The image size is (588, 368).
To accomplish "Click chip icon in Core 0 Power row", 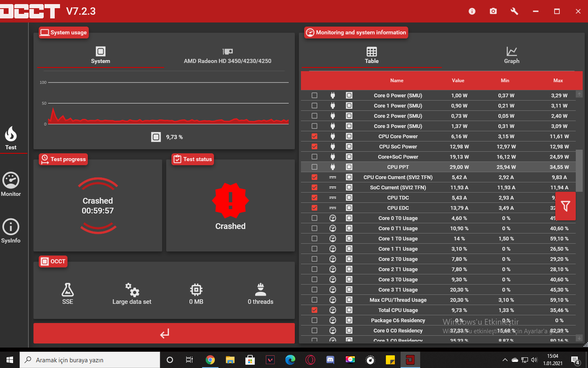I will [349, 95].
